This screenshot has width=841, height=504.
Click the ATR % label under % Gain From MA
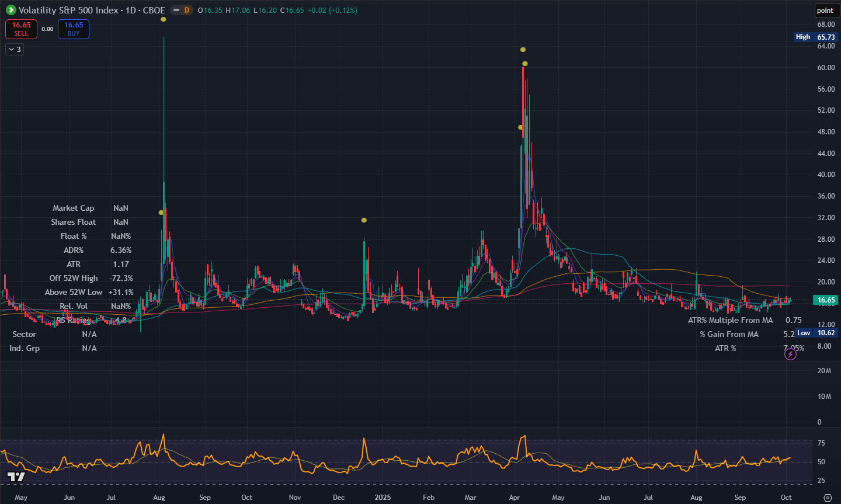[725, 348]
